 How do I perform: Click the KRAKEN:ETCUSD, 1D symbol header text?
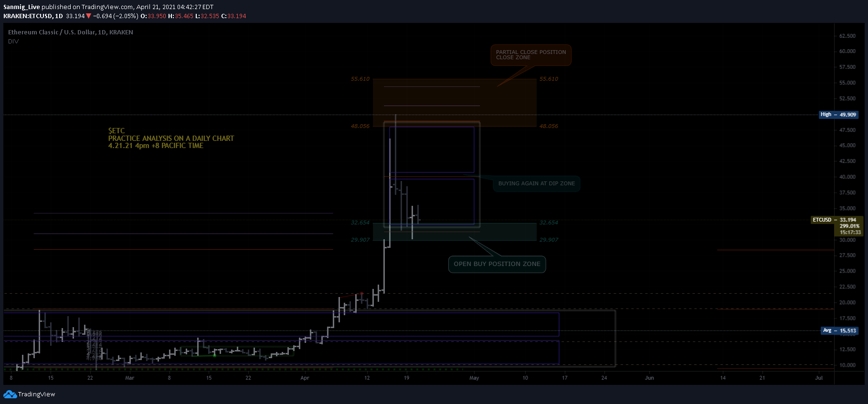33,16
